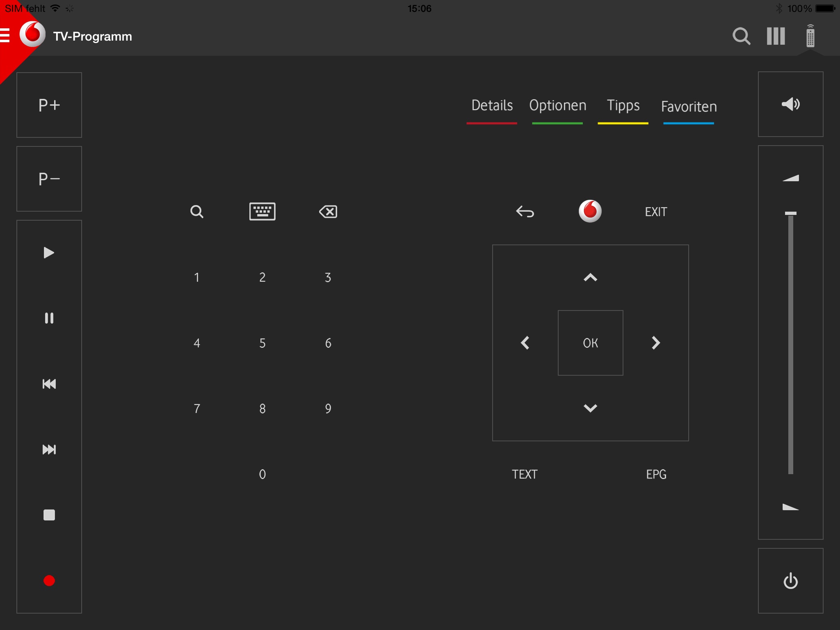Tap digit 2 on the keypad
Screen dimensions: 840x630
(262, 277)
